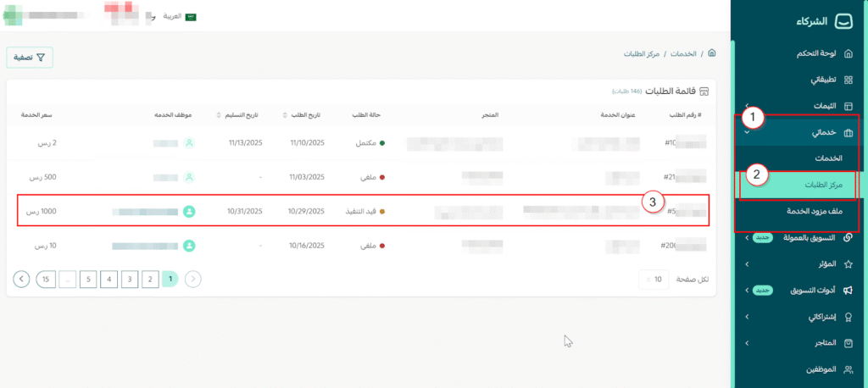The image size is (868, 388).
Task: Sort by order date (تاريخ الطلب) column
Action: (302, 114)
